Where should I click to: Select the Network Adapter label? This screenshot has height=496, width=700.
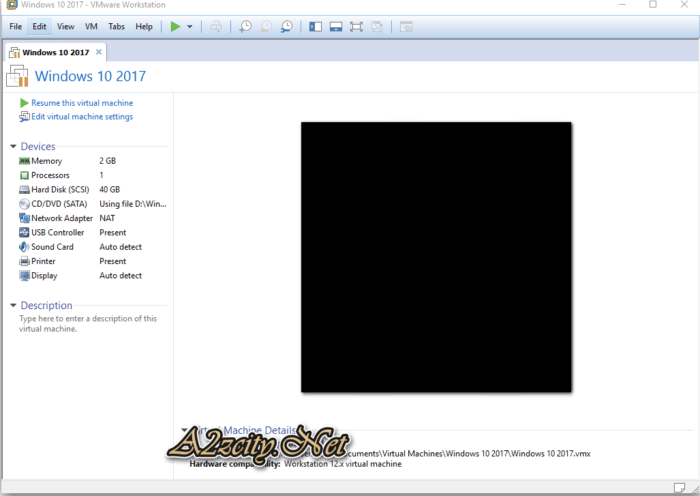62,218
